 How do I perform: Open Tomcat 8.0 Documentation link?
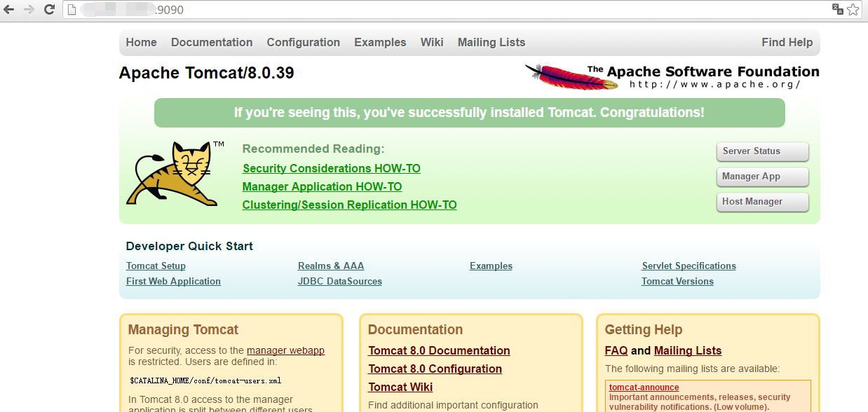click(439, 350)
